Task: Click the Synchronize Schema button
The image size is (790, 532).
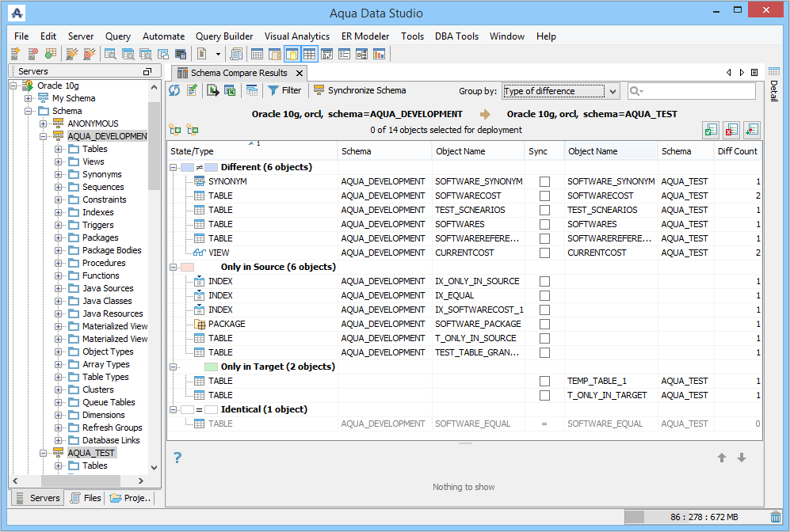Action: click(x=359, y=90)
